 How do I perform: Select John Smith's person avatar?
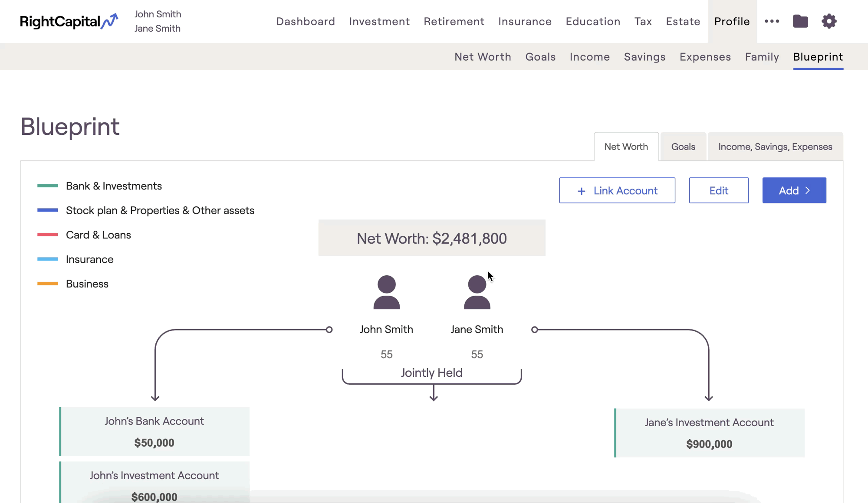click(x=386, y=292)
